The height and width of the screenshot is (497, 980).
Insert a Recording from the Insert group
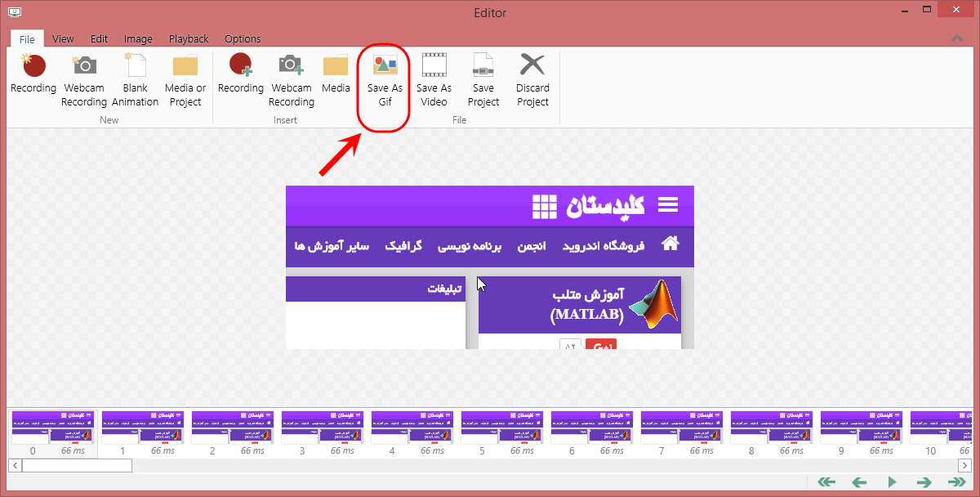point(241,74)
